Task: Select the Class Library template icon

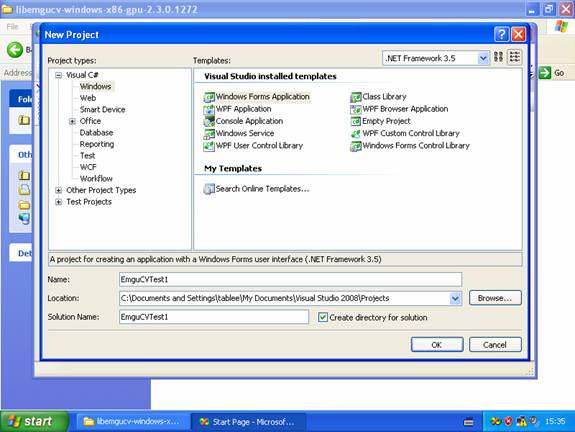Action: [356, 97]
